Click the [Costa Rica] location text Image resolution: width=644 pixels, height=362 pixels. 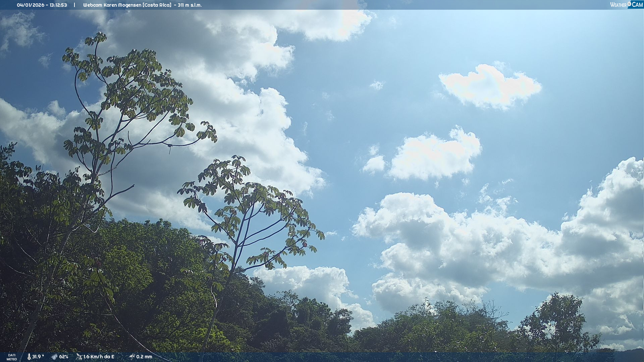157,5
